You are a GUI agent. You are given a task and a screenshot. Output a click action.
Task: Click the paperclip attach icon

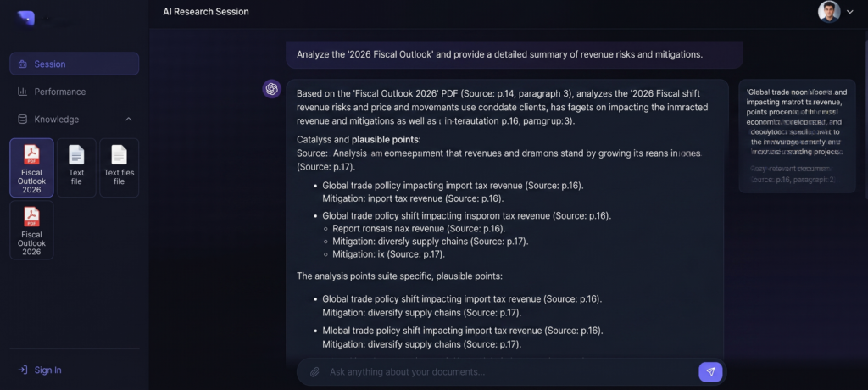(x=314, y=372)
